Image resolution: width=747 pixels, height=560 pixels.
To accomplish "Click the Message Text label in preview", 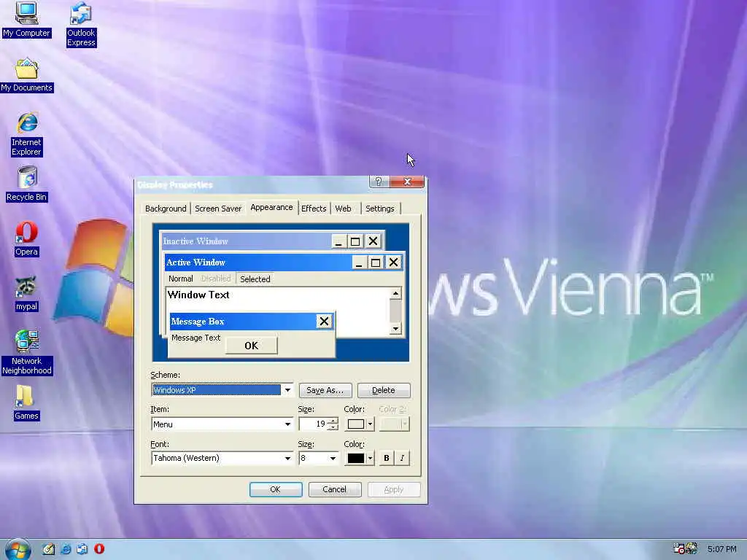I will pyautogui.click(x=196, y=338).
